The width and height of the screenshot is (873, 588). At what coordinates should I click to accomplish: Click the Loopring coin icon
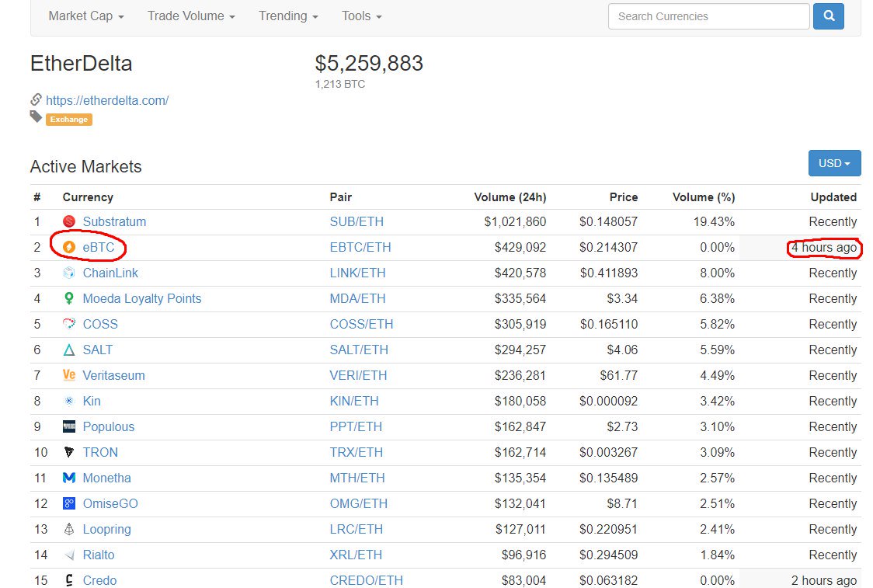(69, 529)
